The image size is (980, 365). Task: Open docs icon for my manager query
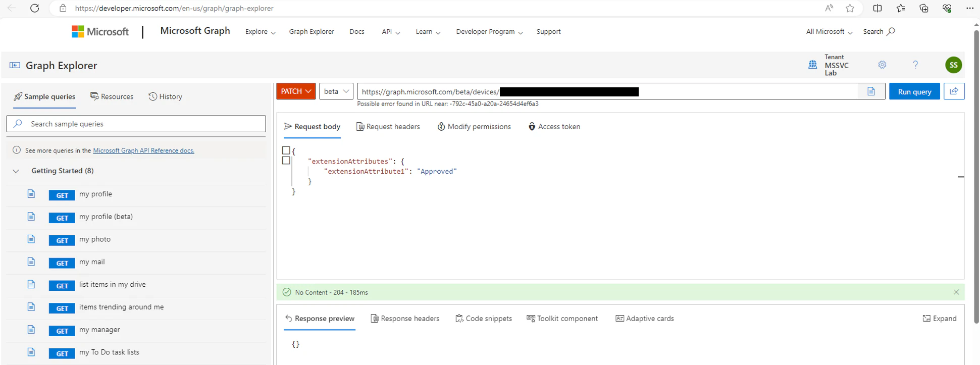31,330
